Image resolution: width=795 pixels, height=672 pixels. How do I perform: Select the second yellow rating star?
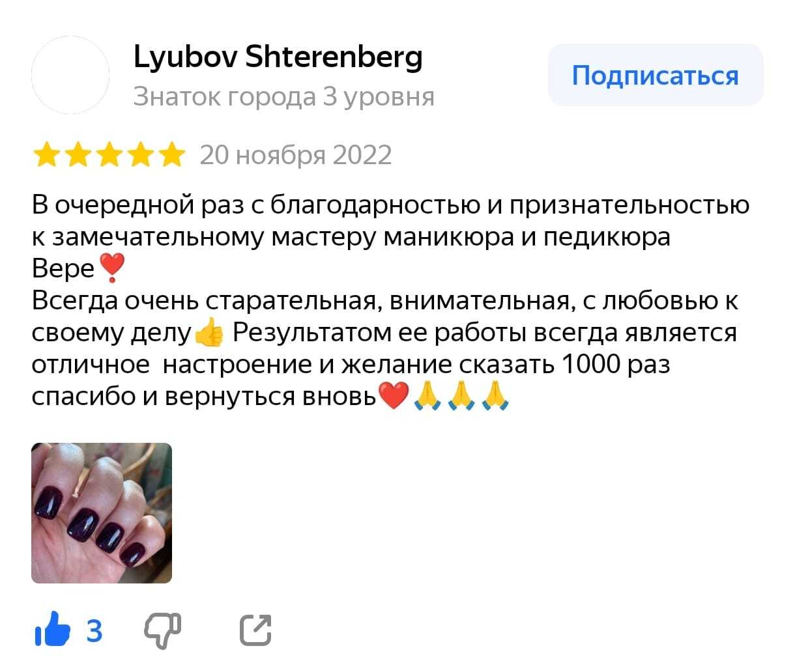tap(78, 156)
